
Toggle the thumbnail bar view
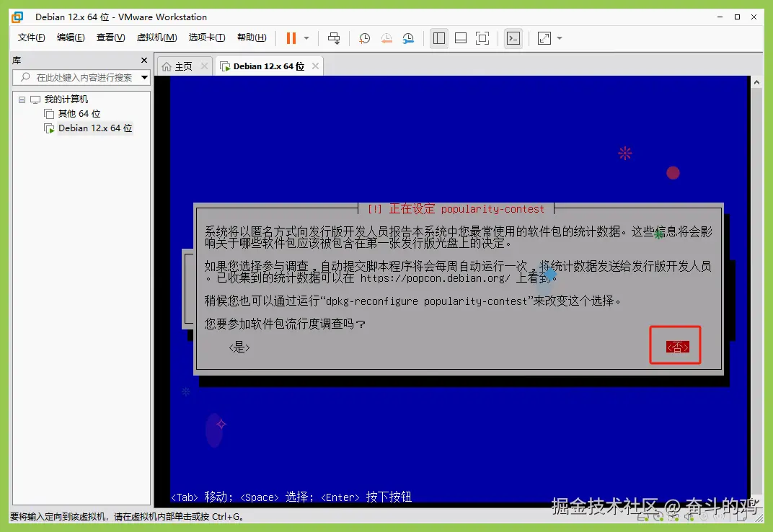pyautogui.click(x=461, y=38)
